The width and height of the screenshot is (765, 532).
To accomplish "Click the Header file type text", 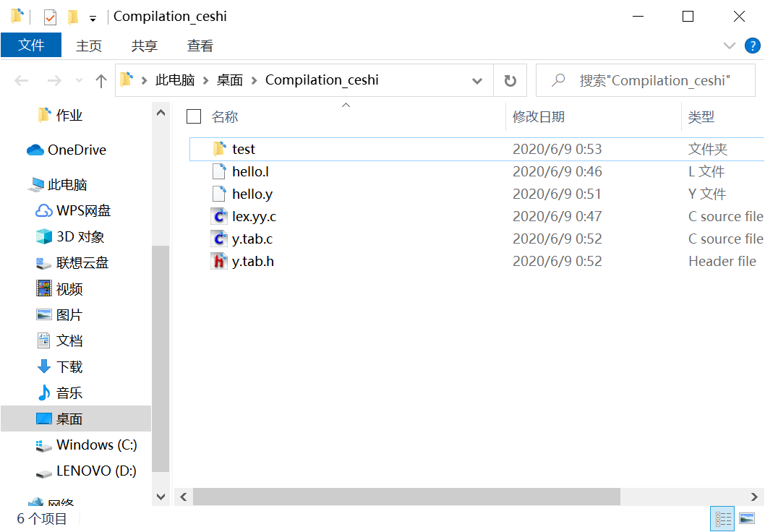I will (x=722, y=262).
